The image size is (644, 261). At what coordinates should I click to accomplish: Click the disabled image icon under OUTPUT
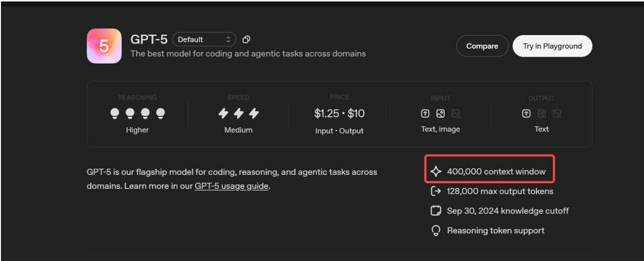click(542, 114)
